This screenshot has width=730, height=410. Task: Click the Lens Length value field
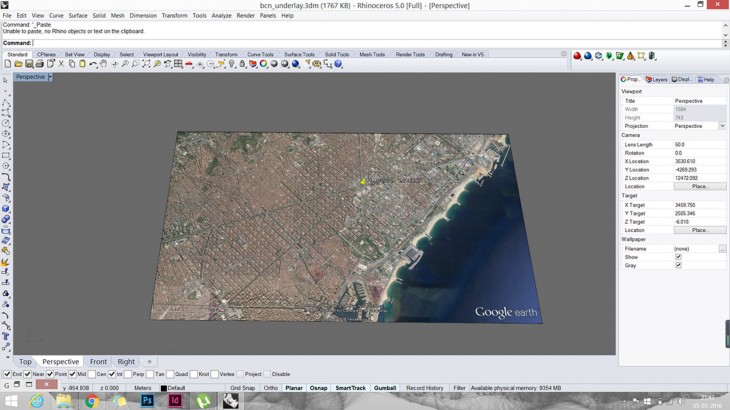click(699, 145)
